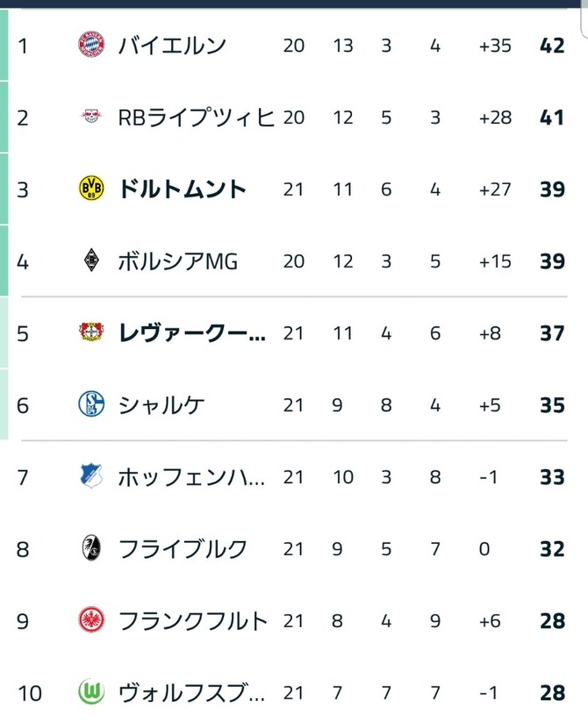Open the フランクフルト team name
Screen dimensions: 588x728
point(193,621)
